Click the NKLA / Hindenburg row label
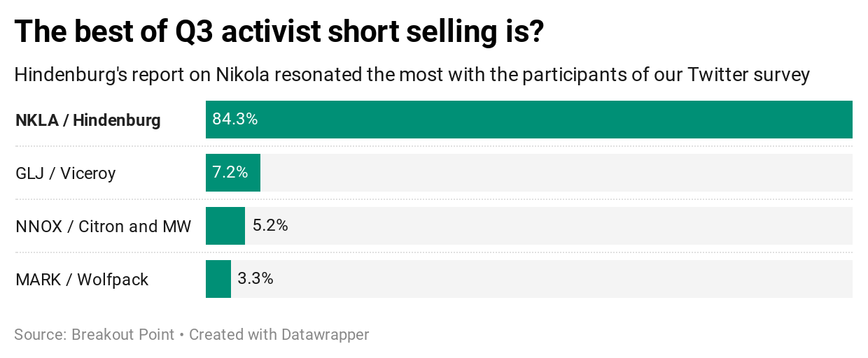The image size is (868, 358). point(88,120)
